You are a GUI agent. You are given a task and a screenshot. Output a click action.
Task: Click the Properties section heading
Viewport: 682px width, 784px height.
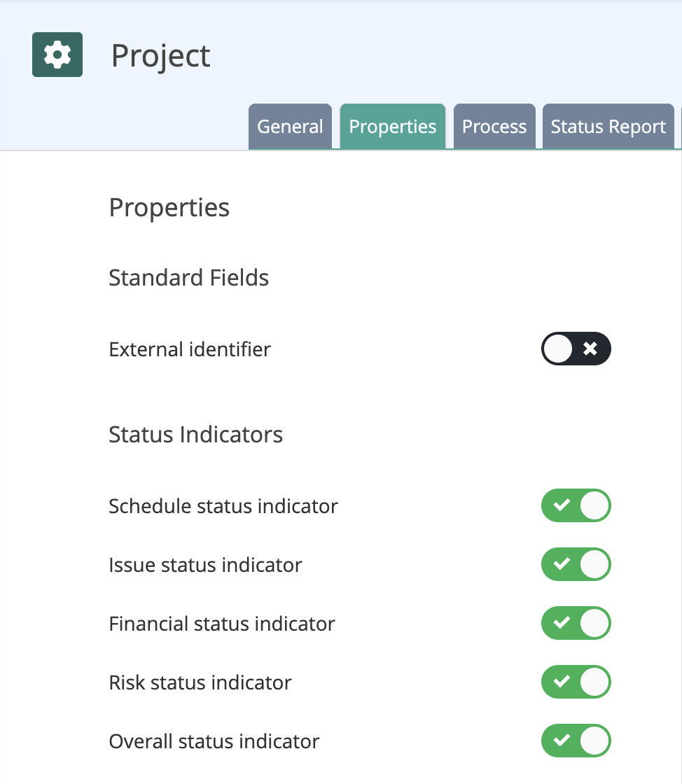point(169,207)
